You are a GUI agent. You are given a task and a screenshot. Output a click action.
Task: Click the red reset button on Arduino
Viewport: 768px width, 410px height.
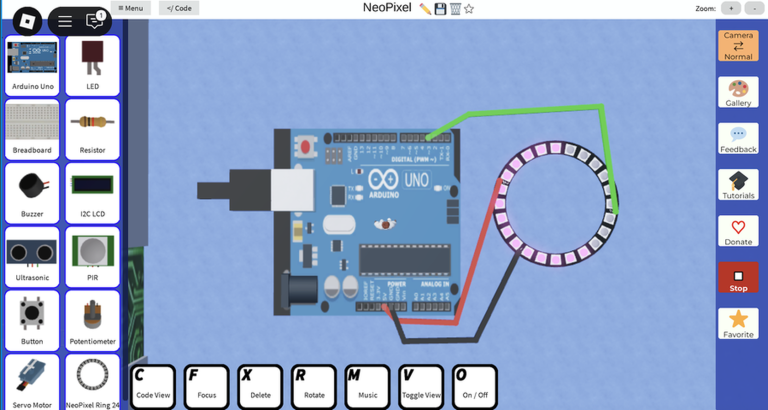(x=305, y=146)
